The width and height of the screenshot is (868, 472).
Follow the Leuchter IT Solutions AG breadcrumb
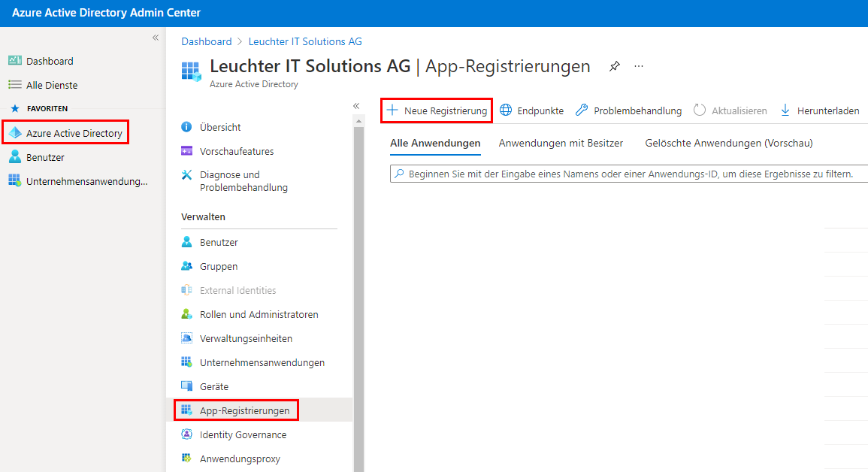tap(305, 41)
